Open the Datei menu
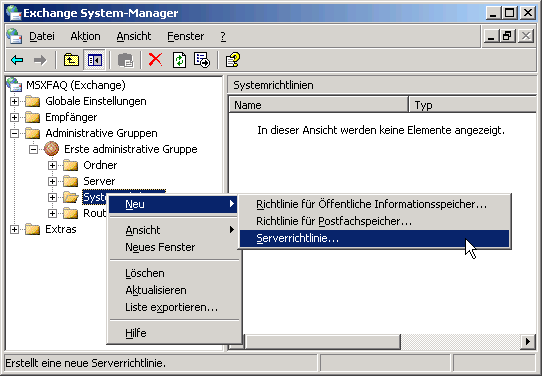Viewport: 542px width, 376px height. [x=42, y=36]
